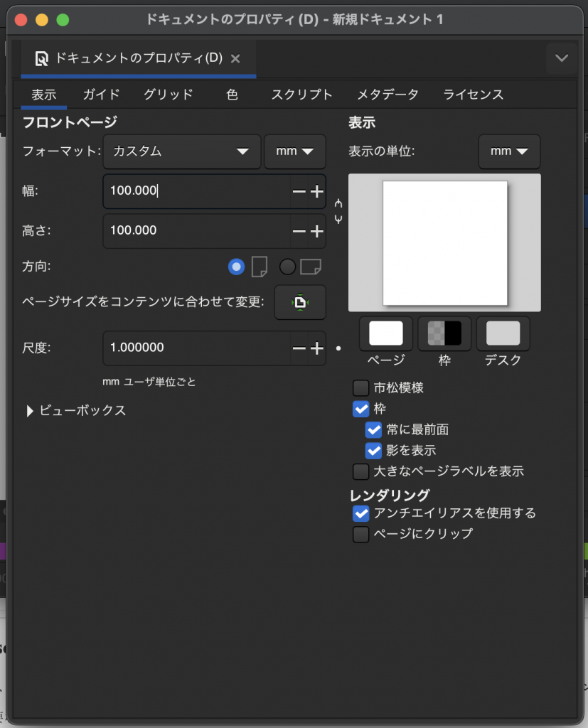Viewport: 588px width, 728px height.
Task: Click the 表示の単位 label
Action: (381, 151)
